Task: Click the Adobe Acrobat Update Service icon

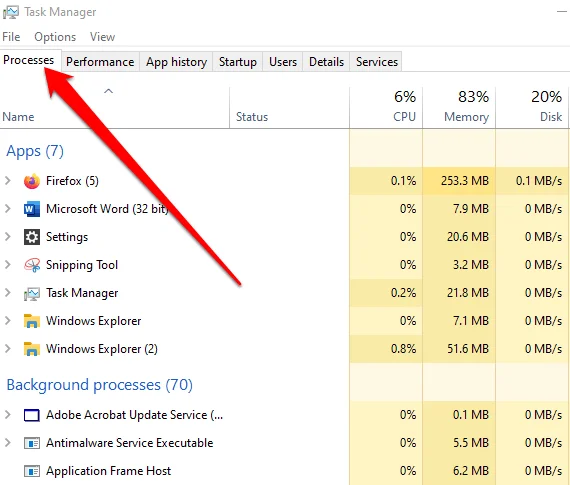Action: click(x=32, y=415)
